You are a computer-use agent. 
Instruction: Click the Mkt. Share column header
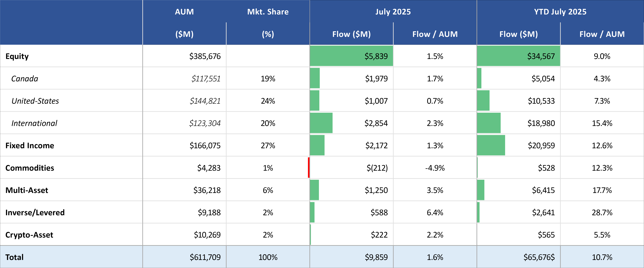tap(268, 12)
